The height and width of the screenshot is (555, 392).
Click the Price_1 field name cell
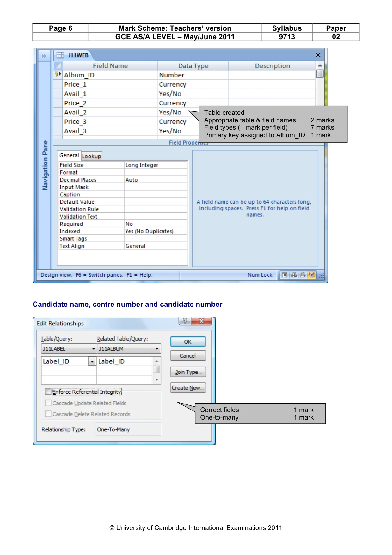(x=110, y=84)
